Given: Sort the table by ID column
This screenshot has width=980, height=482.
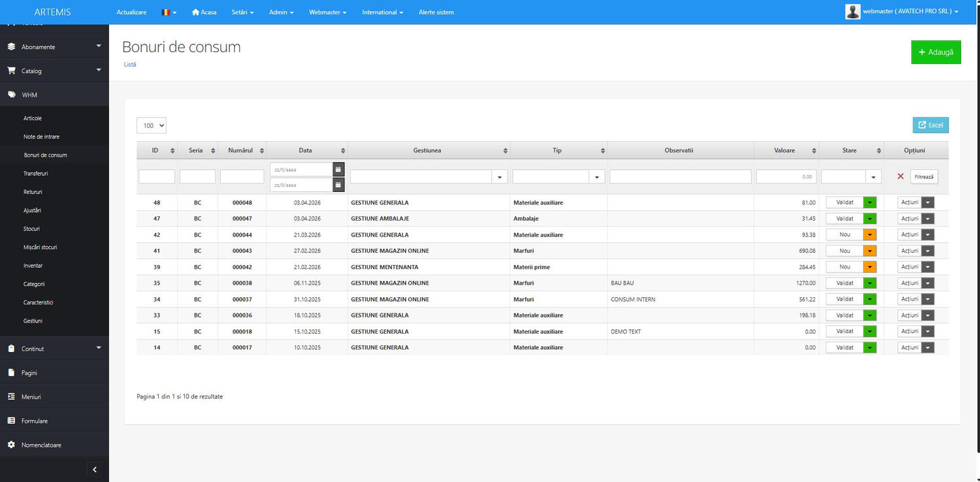Looking at the screenshot, I should click(x=172, y=151).
